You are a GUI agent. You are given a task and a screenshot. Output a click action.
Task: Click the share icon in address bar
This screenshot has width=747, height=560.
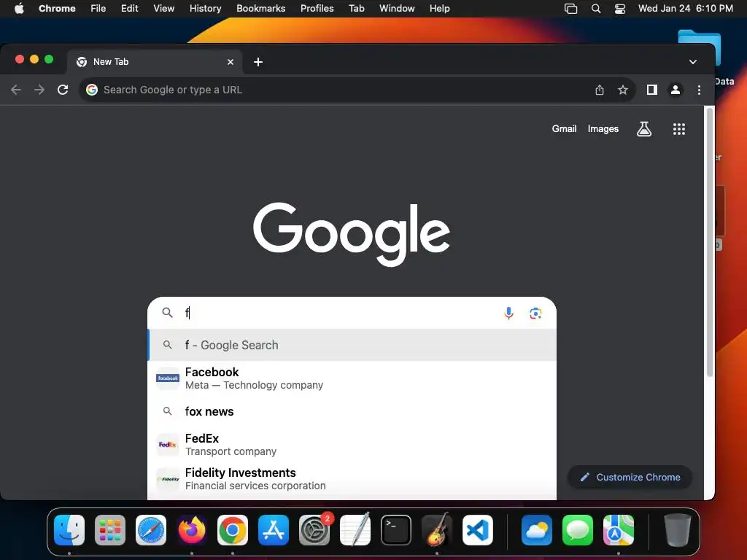click(x=600, y=90)
